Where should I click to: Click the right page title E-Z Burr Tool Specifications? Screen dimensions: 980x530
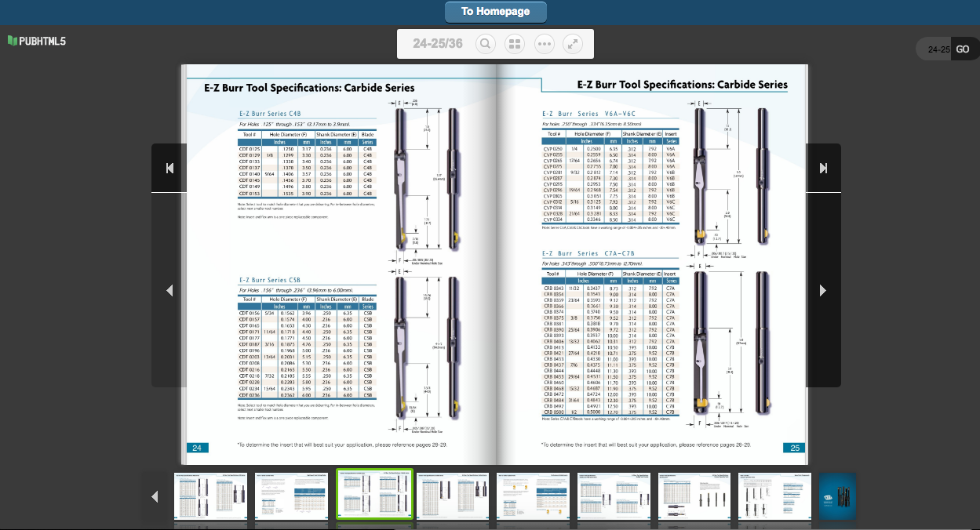click(682, 85)
